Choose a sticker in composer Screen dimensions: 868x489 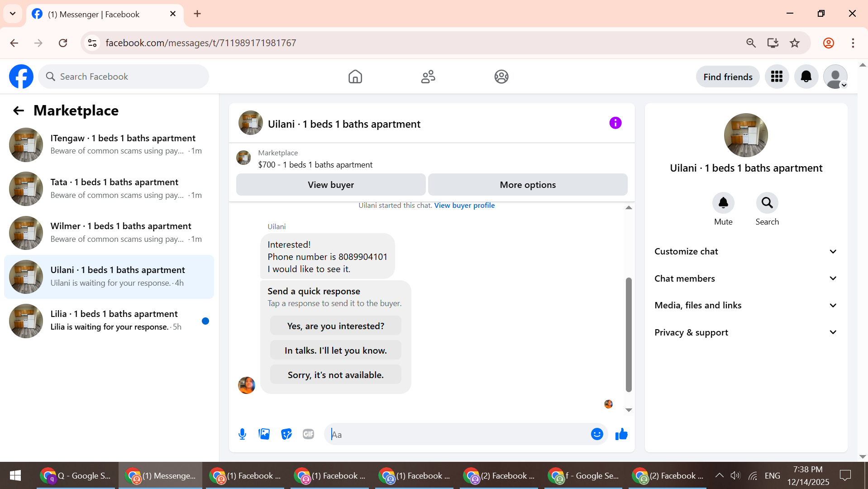pos(286,434)
